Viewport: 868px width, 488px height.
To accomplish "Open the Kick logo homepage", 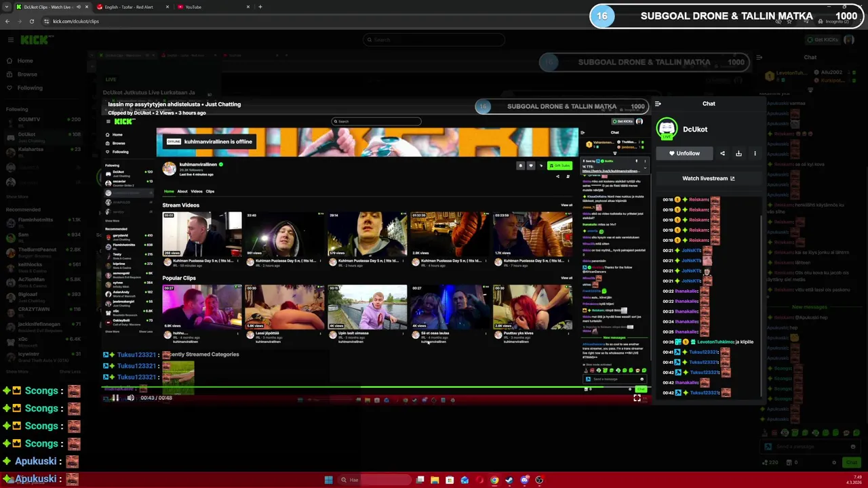I will click(33, 40).
